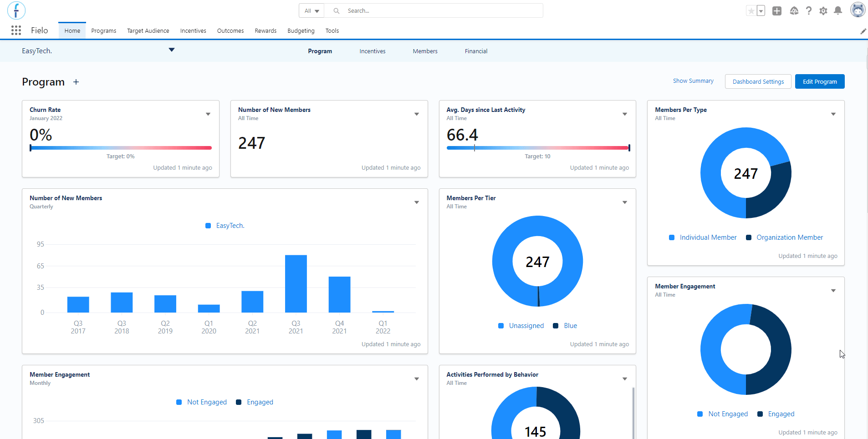Open the Help question mark icon
The height and width of the screenshot is (439, 868).
coord(809,11)
